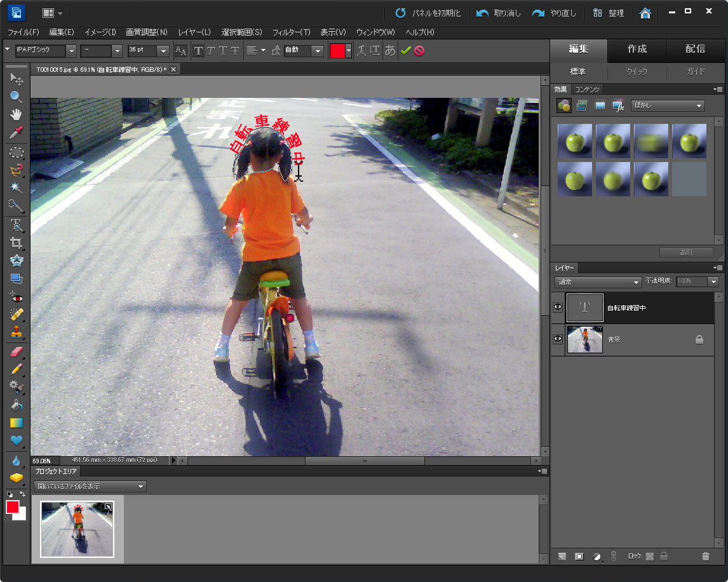Switch to the 作成 tab
This screenshot has width=728, height=582.
click(637, 50)
